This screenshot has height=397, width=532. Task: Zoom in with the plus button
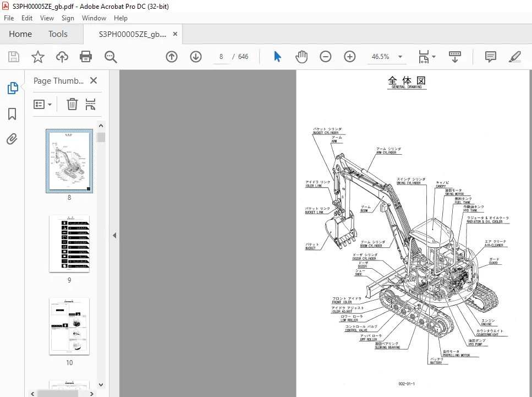tap(349, 57)
